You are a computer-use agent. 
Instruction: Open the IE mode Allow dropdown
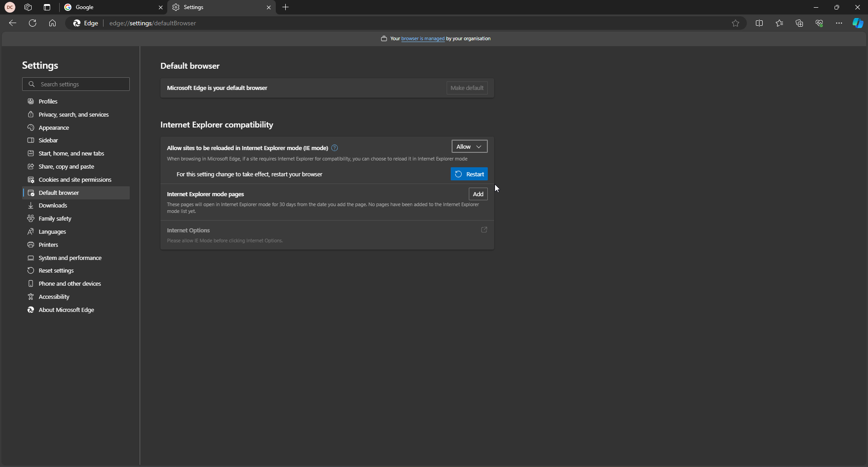coord(469,146)
